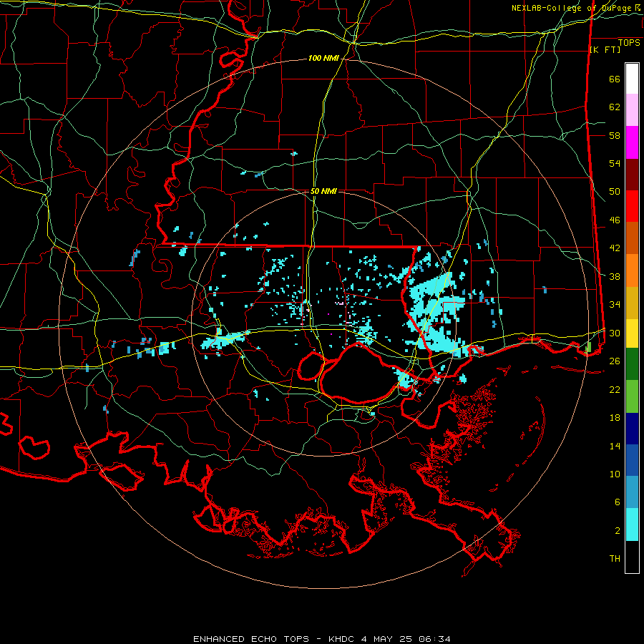Click the '10' legend value

click(x=615, y=474)
